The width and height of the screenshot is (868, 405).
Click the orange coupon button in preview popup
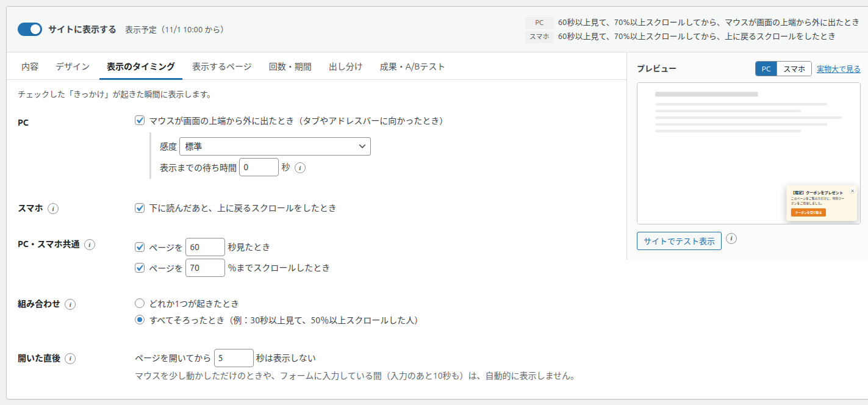(x=808, y=213)
